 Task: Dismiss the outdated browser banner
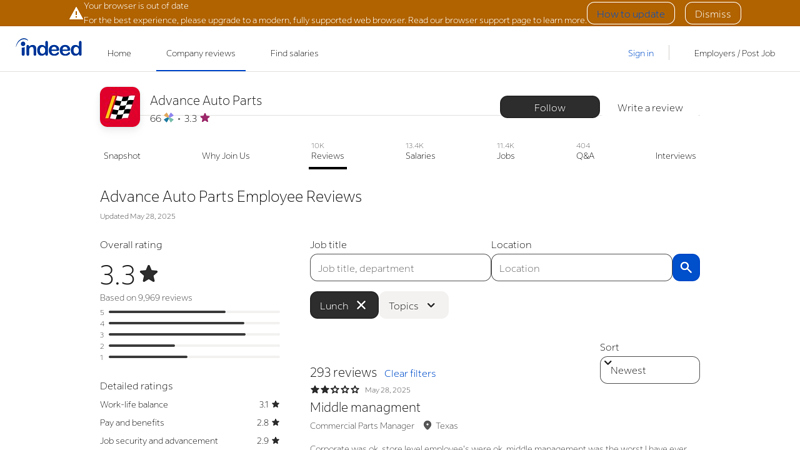(713, 14)
